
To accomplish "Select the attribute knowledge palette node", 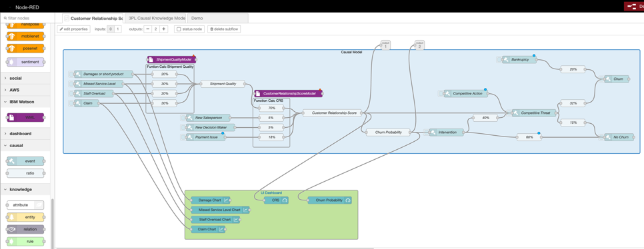I will click(25, 204).
